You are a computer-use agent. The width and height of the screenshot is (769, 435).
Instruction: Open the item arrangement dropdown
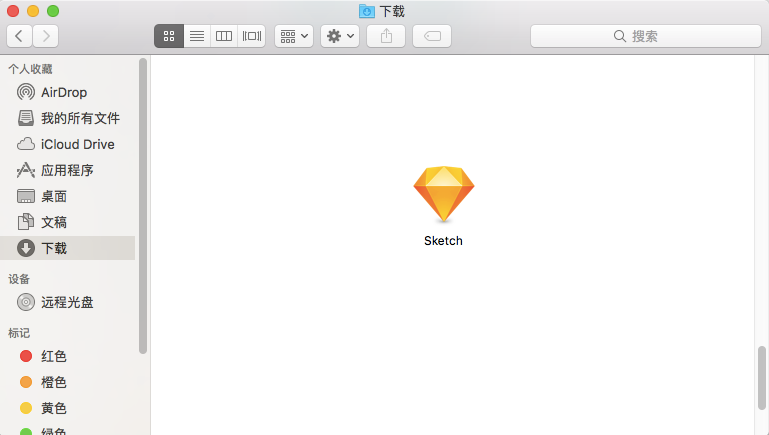(294, 36)
